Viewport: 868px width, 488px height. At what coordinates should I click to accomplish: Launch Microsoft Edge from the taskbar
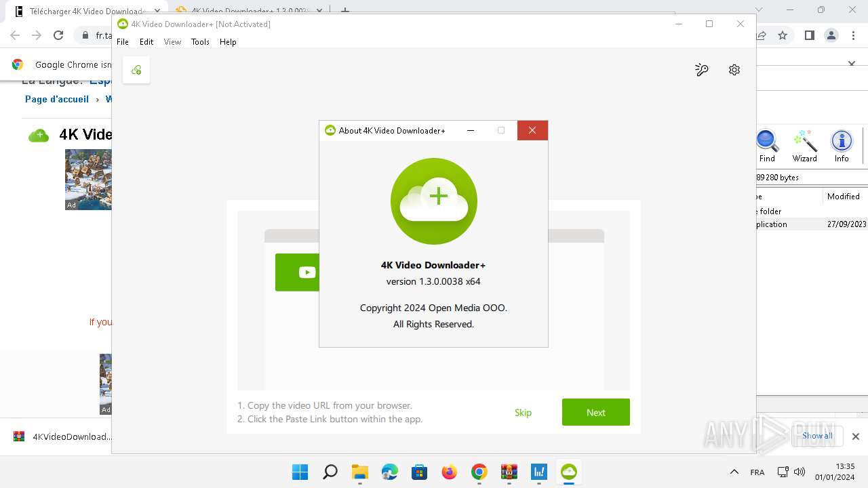tap(390, 472)
